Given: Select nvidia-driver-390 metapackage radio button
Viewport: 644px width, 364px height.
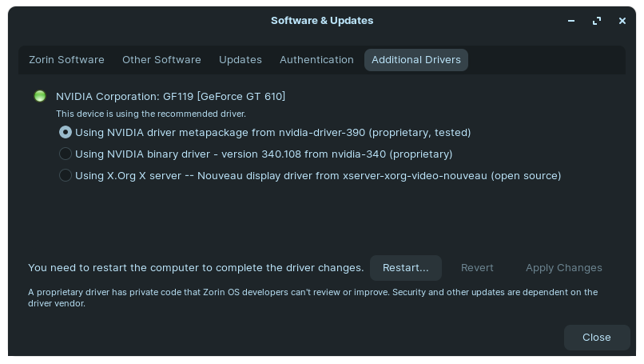Looking at the screenshot, I should coord(66,133).
